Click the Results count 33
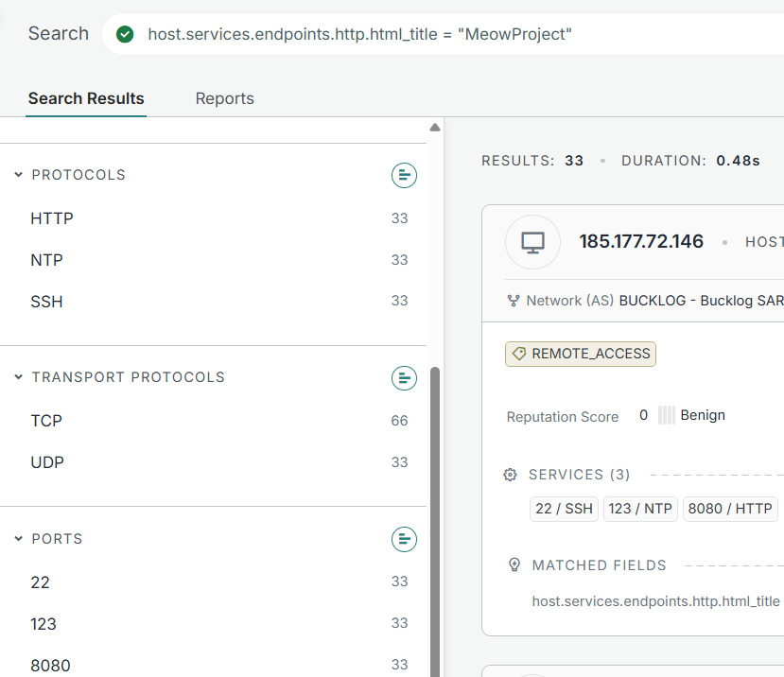The height and width of the screenshot is (677, 784). [x=574, y=161]
